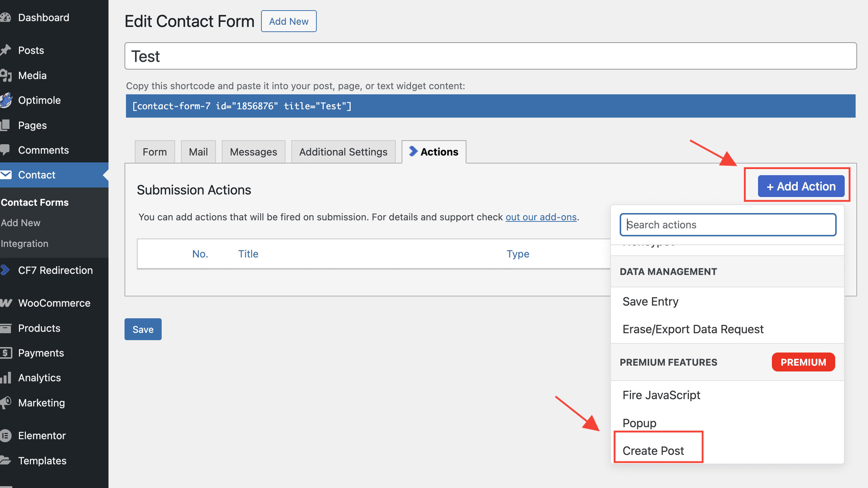868x488 pixels.
Task: Click the form title field 'Test'
Action: [490, 56]
